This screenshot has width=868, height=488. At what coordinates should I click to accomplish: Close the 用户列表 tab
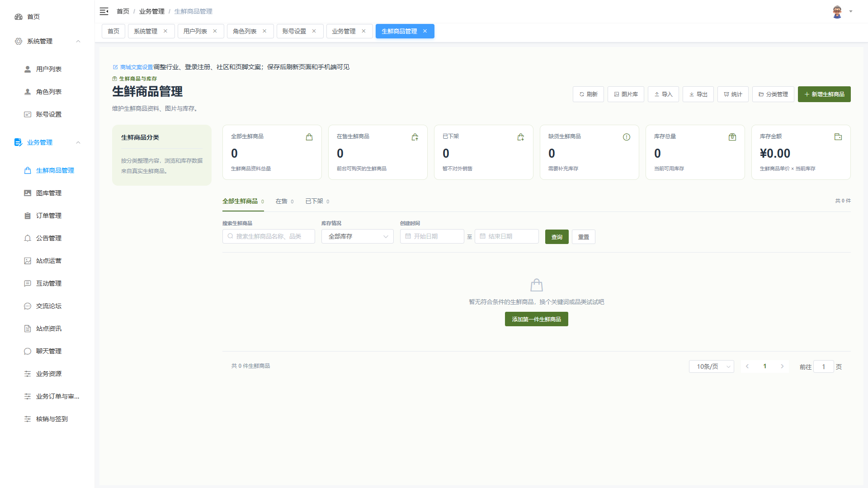[x=215, y=31]
